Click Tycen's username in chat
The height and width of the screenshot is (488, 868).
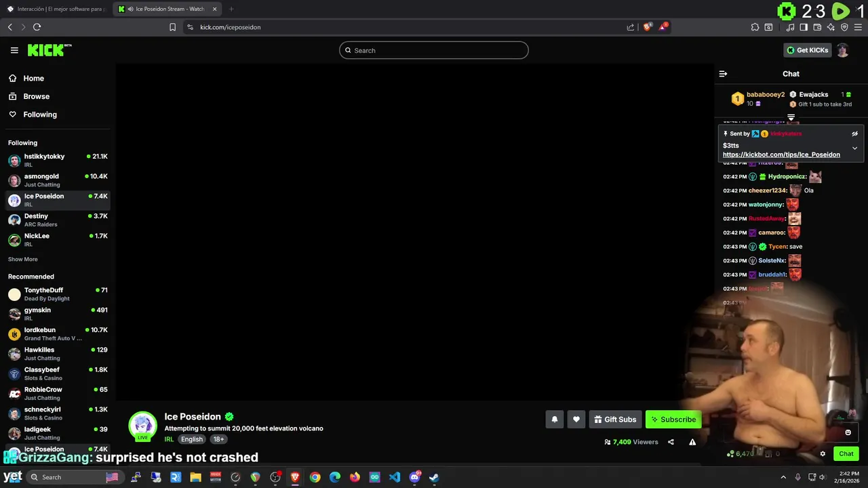click(777, 247)
